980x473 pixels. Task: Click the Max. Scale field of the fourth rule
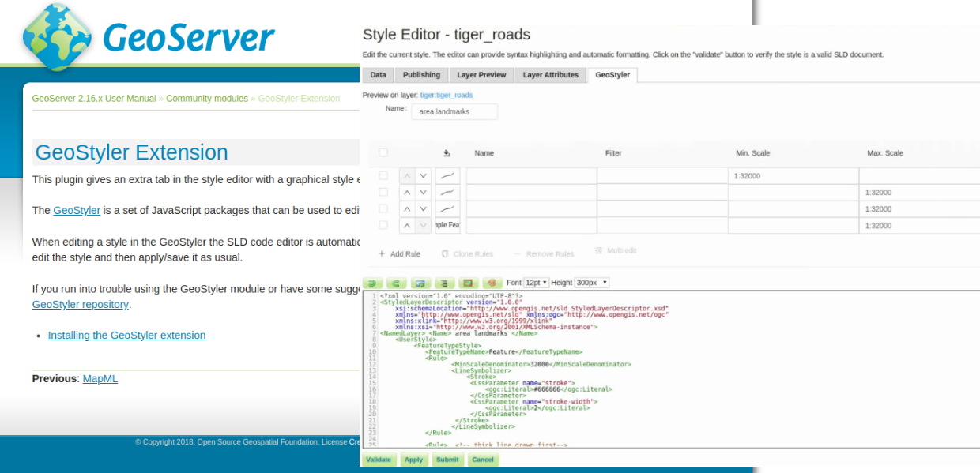click(x=920, y=226)
